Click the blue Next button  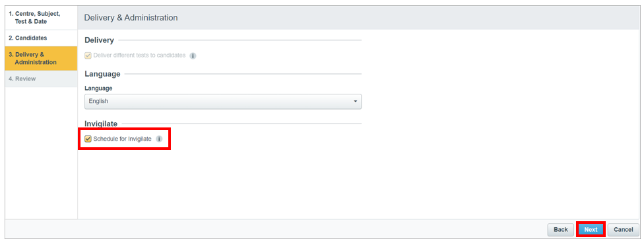click(x=591, y=229)
